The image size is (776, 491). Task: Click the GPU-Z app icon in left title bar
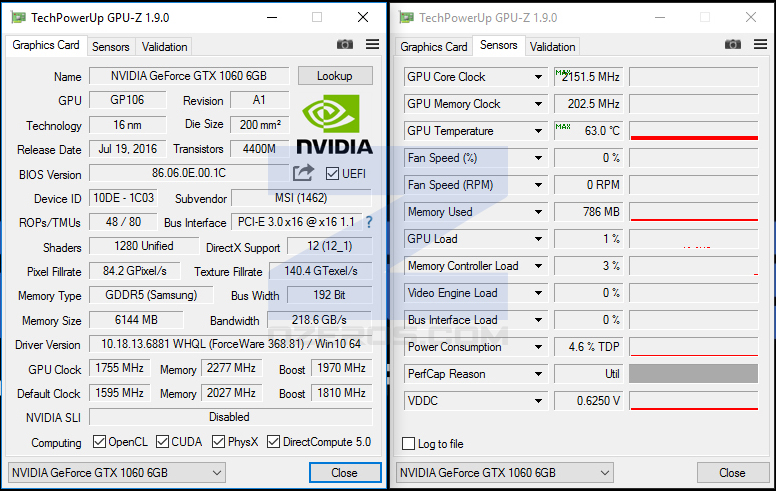pyautogui.click(x=18, y=18)
